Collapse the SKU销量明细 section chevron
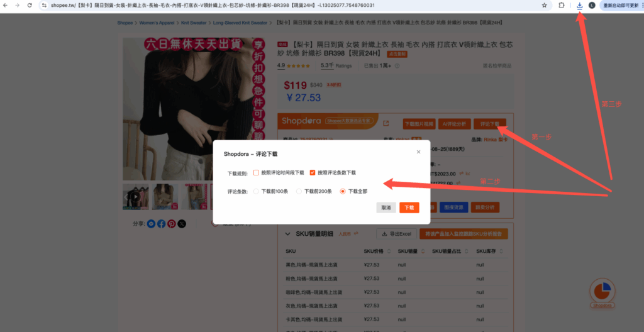 286,233
